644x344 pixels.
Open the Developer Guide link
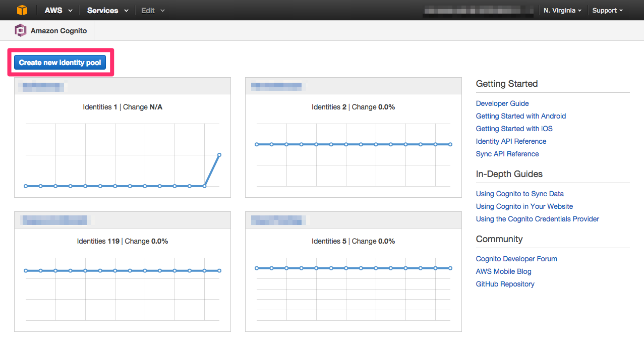502,103
